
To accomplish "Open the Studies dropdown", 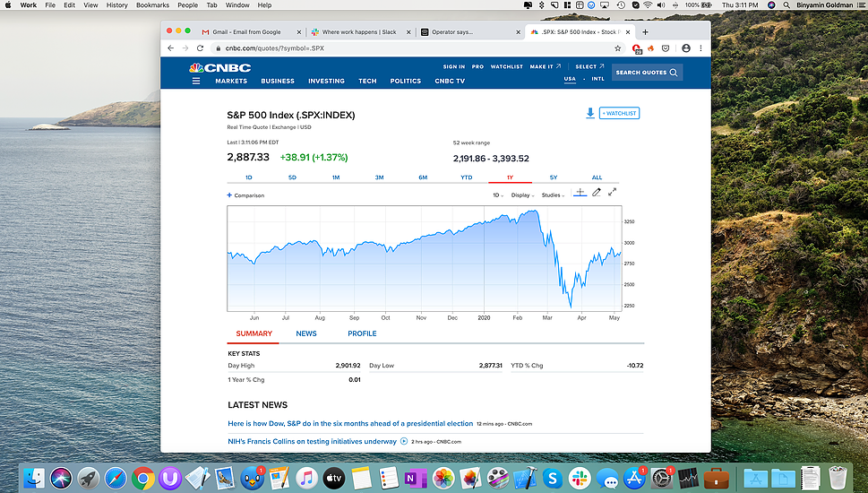I will (x=553, y=195).
